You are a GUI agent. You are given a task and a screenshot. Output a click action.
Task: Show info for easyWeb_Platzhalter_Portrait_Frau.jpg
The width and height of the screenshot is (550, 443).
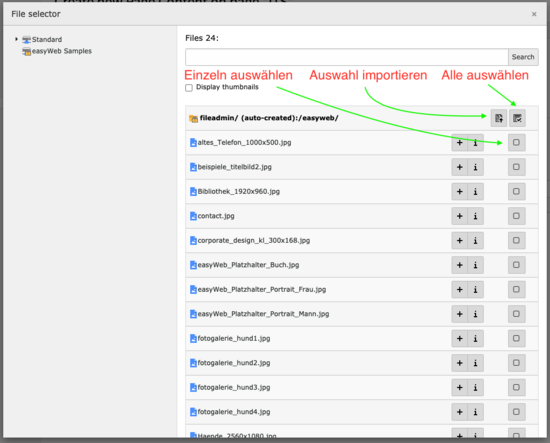tap(476, 289)
